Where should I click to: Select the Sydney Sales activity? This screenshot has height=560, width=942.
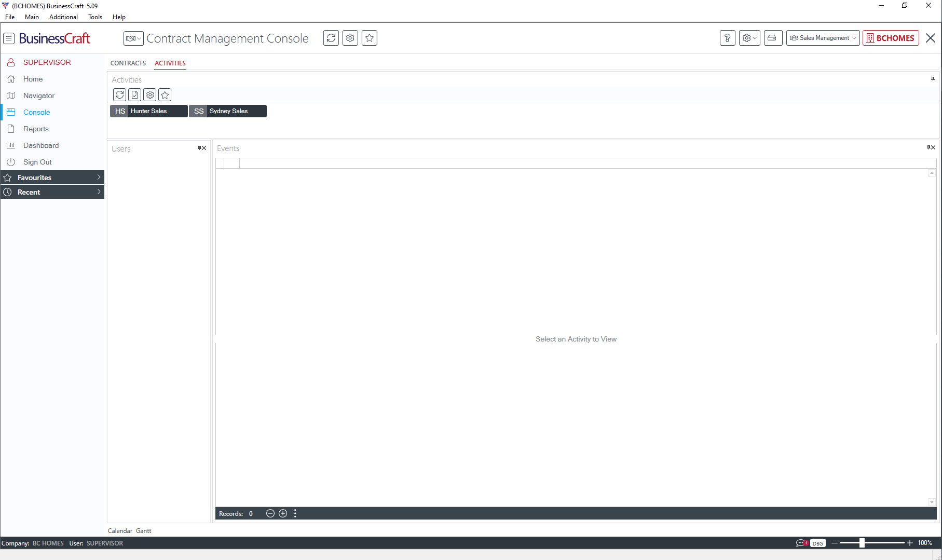click(228, 111)
